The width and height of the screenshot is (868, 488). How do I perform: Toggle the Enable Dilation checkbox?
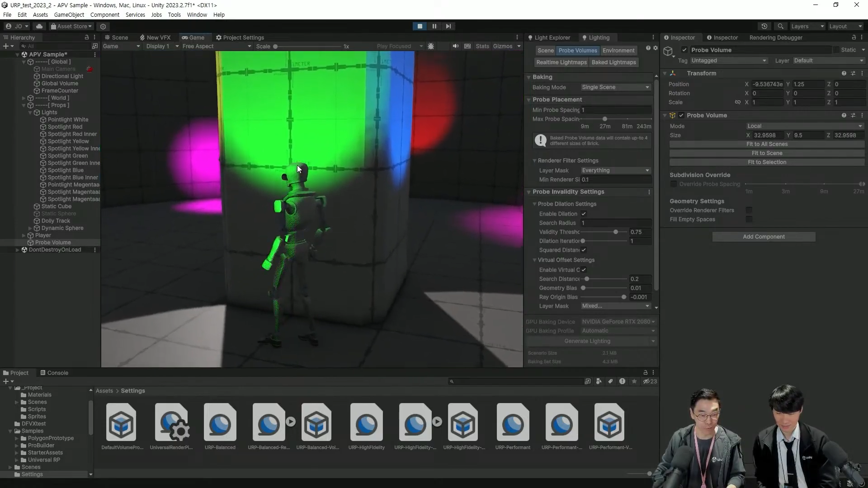point(584,214)
